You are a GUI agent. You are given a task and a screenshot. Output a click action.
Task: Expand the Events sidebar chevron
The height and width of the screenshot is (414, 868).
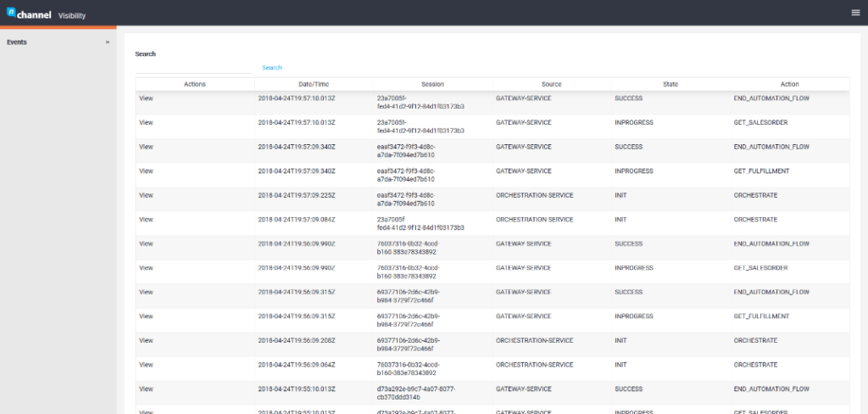point(108,42)
